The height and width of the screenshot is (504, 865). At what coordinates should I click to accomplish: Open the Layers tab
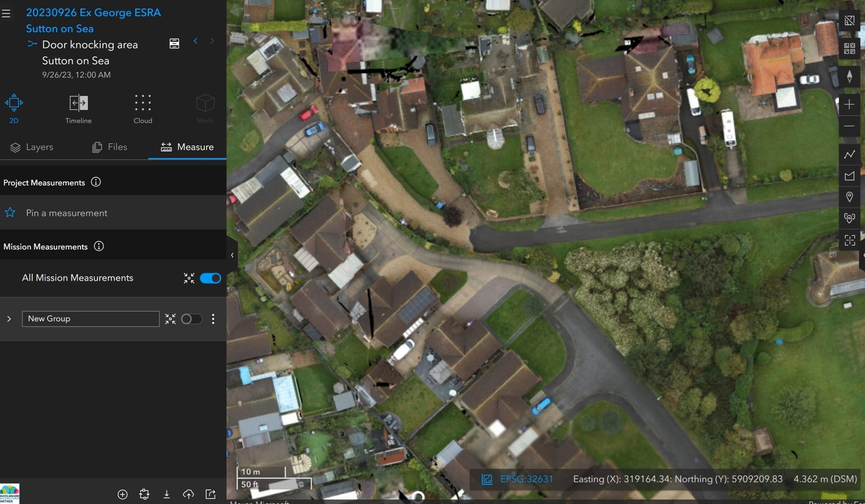tap(32, 147)
